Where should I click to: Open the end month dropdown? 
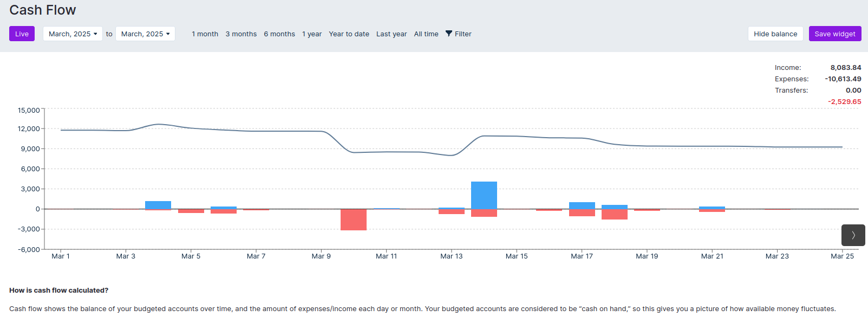click(x=145, y=34)
